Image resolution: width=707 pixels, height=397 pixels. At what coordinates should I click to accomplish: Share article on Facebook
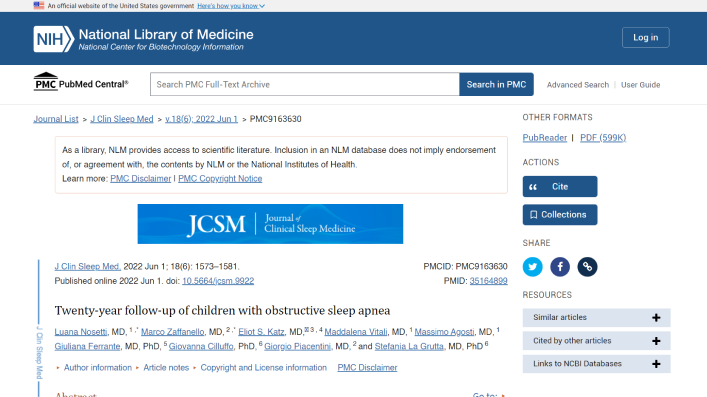pyautogui.click(x=560, y=267)
